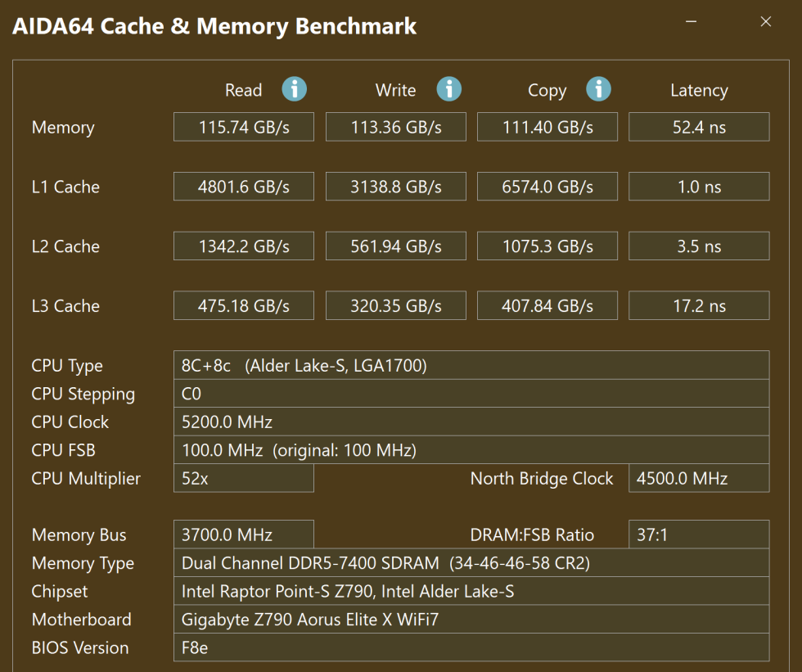Click the L3 Cache Copy 407.84 GB/s value

point(547,306)
